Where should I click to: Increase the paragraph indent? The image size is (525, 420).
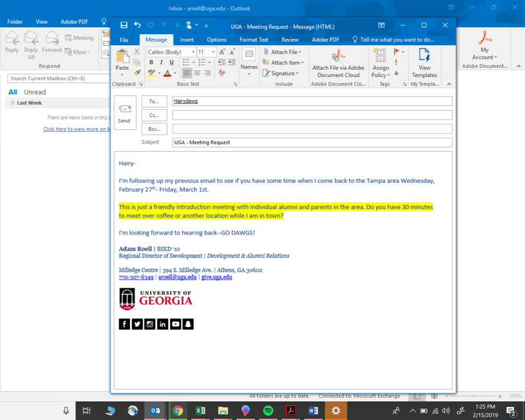coord(231,62)
